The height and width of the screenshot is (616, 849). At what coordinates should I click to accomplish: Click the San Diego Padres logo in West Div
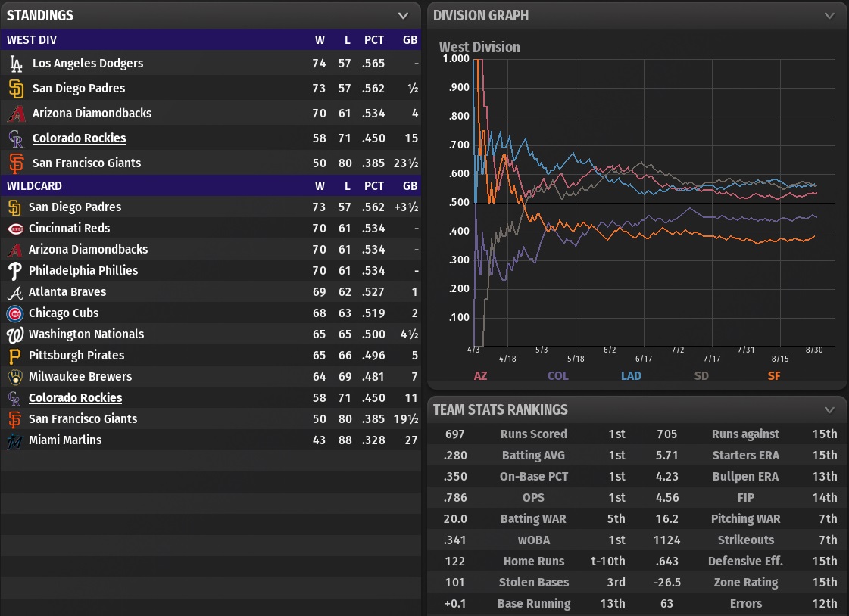point(16,89)
